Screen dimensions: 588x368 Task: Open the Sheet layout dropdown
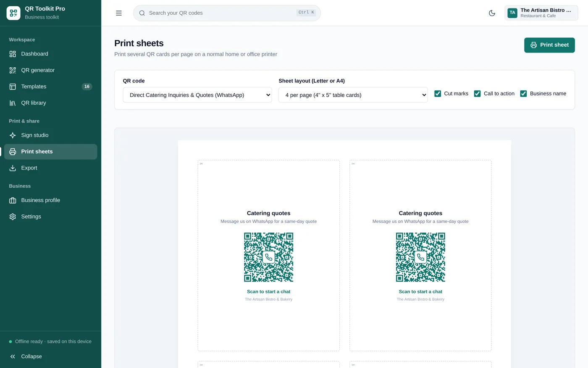coord(353,95)
